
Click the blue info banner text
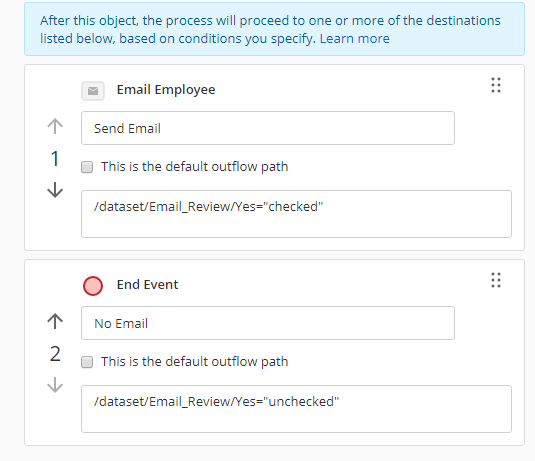point(270,29)
